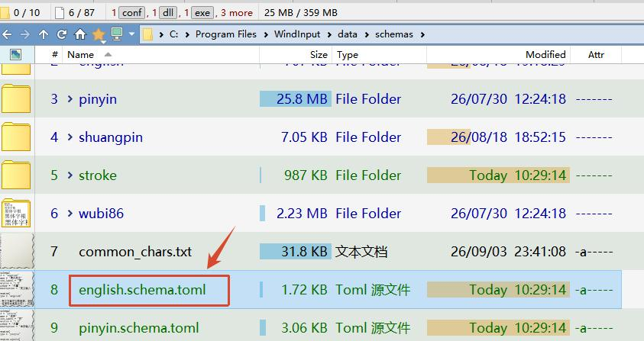Click the pinyin folder icon
Image resolution: width=644 pixels, height=341 pixels.
15,98
